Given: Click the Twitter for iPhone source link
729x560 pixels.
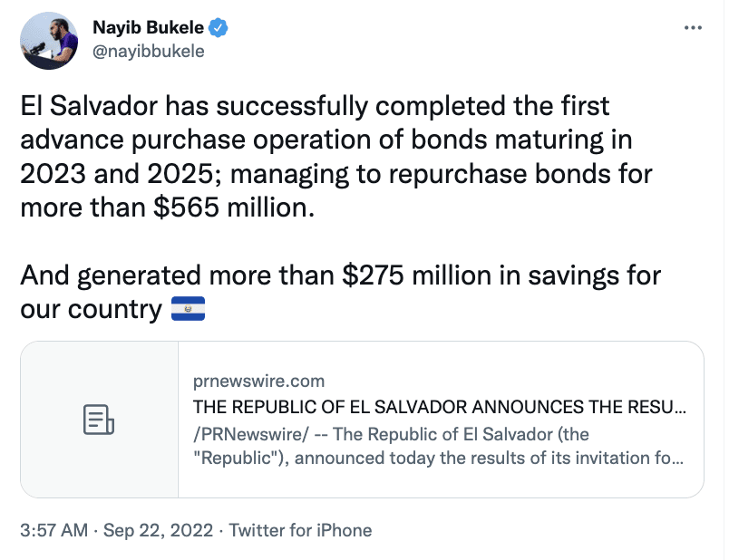Looking at the screenshot, I should [300, 530].
